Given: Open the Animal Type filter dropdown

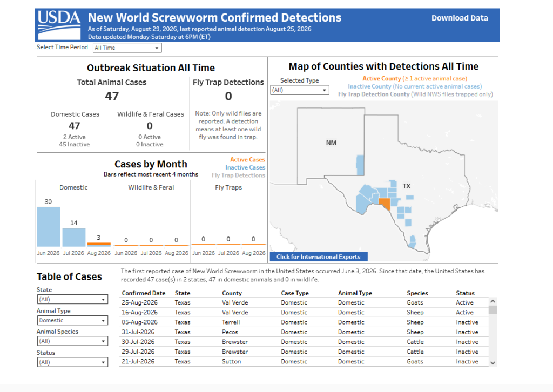Looking at the screenshot, I should point(72,320).
